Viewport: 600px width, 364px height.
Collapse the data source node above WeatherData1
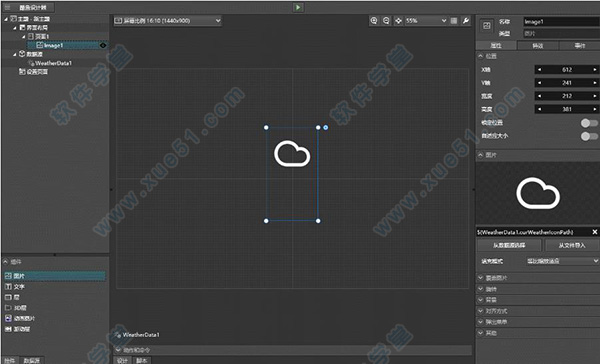(15, 54)
